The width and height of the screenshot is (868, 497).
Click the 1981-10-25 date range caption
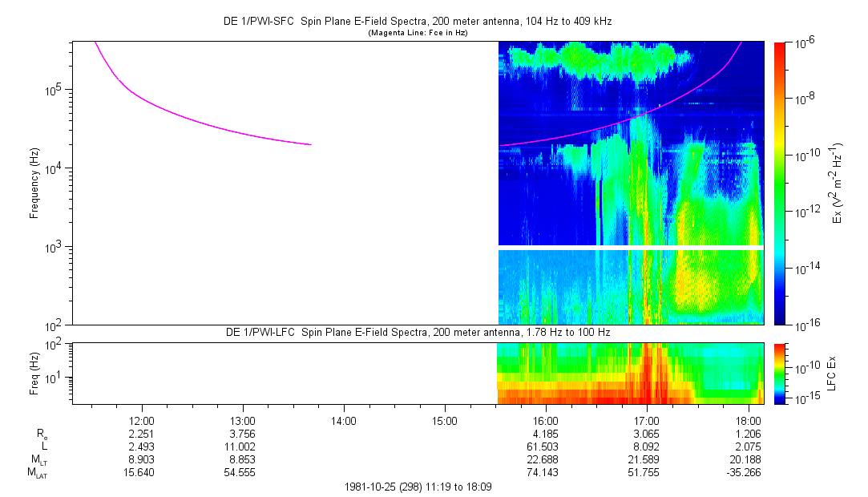[x=417, y=487]
